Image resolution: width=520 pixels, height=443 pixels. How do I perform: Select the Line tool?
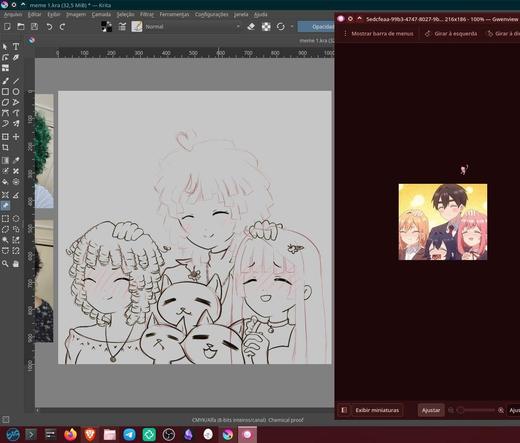point(16,81)
